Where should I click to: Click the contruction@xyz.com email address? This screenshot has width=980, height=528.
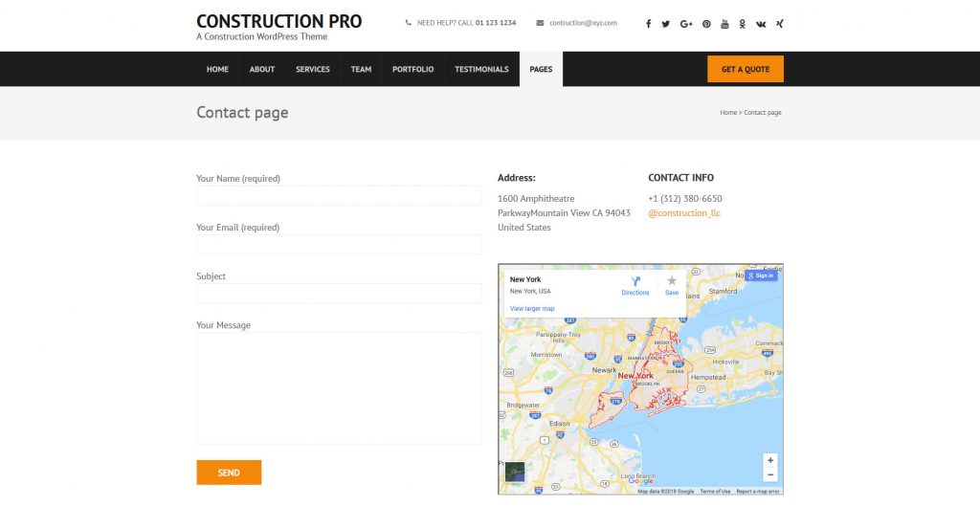[583, 23]
